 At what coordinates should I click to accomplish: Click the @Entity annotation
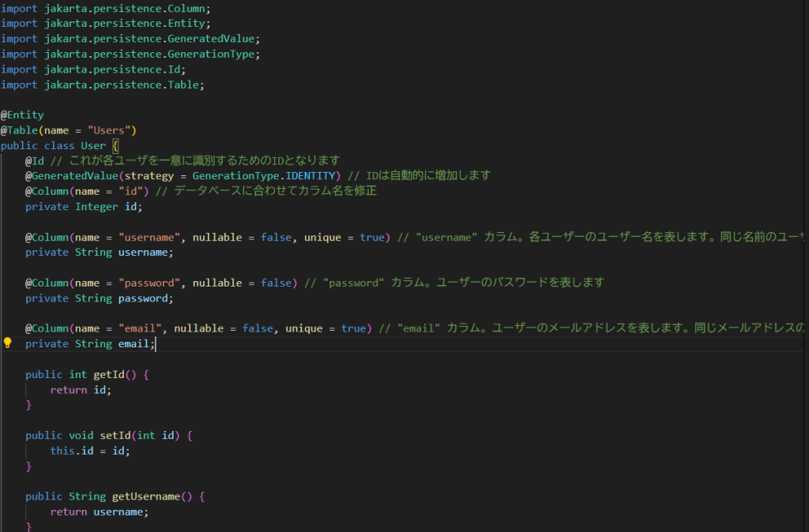22,114
